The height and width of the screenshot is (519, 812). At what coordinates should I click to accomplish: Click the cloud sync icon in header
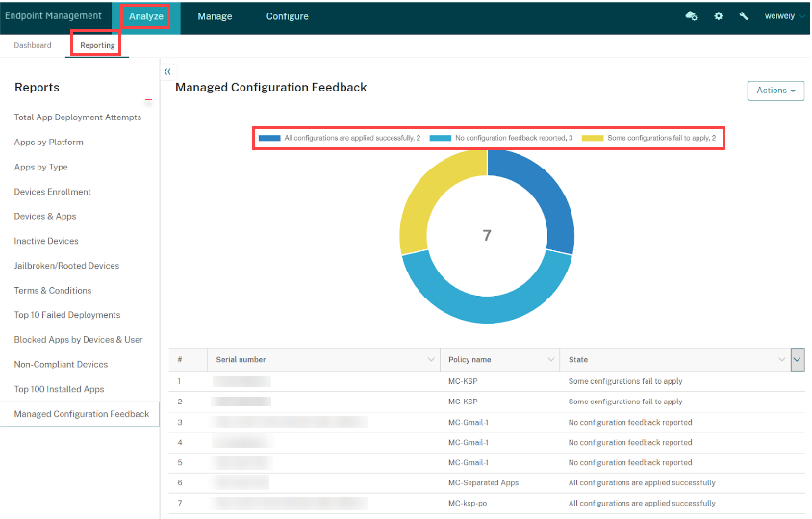click(691, 16)
